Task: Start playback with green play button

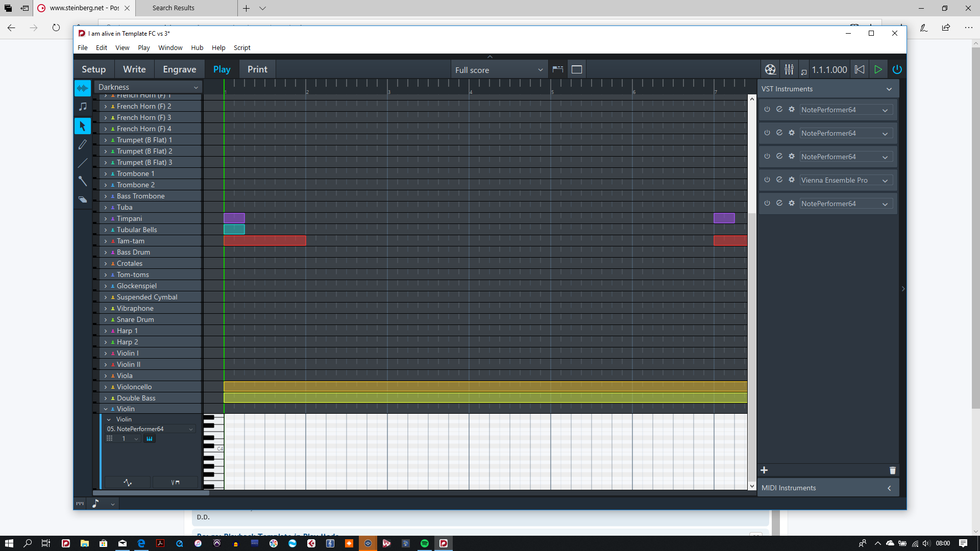Action: (878, 69)
